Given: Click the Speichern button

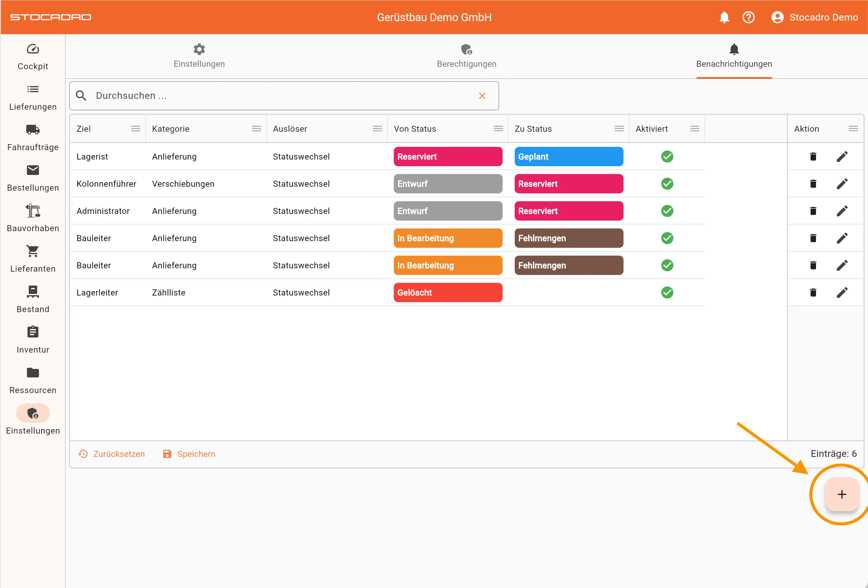Looking at the screenshot, I should pyautogui.click(x=189, y=454).
